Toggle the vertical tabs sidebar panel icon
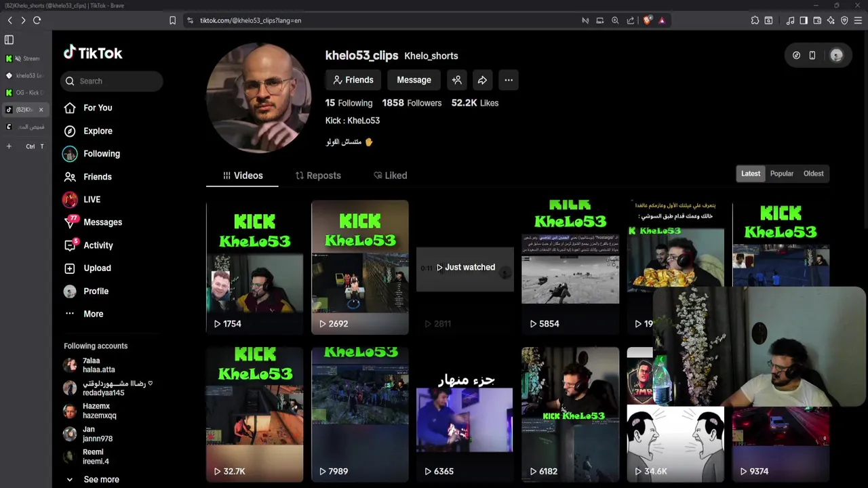The height and width of the screenshot is (488, 868). click(x=9, y=40)
